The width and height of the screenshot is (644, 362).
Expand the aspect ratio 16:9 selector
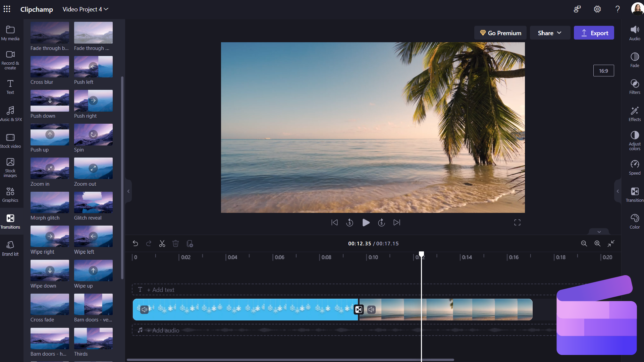coord(604,71)
